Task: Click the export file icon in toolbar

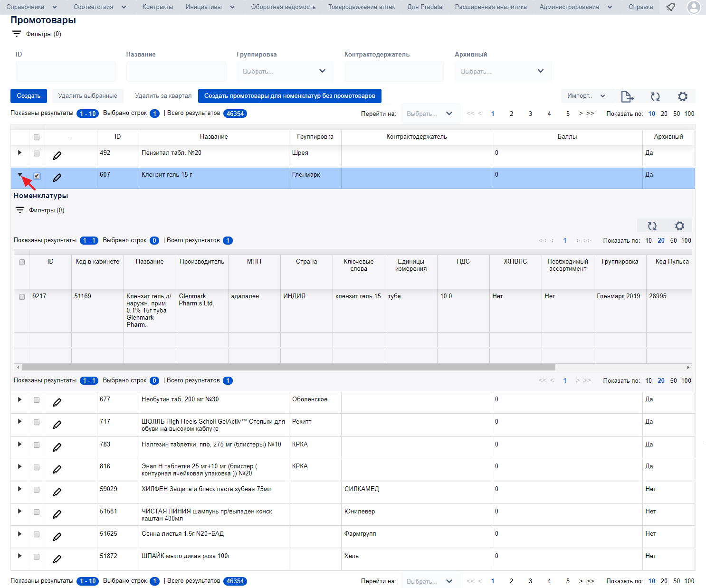Action: pos(627,96)
